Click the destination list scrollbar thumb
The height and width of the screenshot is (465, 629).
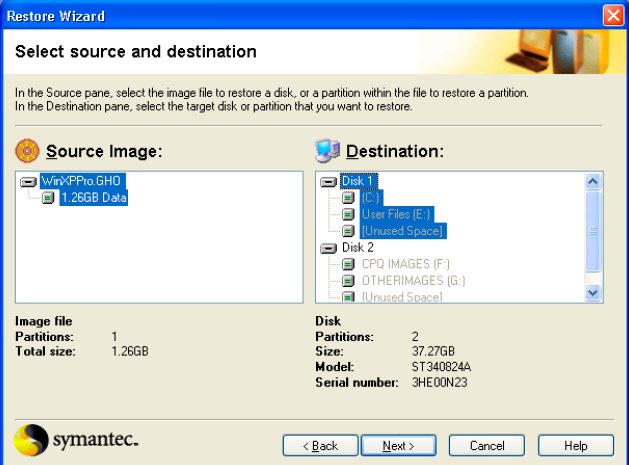[x=592, y=231]
